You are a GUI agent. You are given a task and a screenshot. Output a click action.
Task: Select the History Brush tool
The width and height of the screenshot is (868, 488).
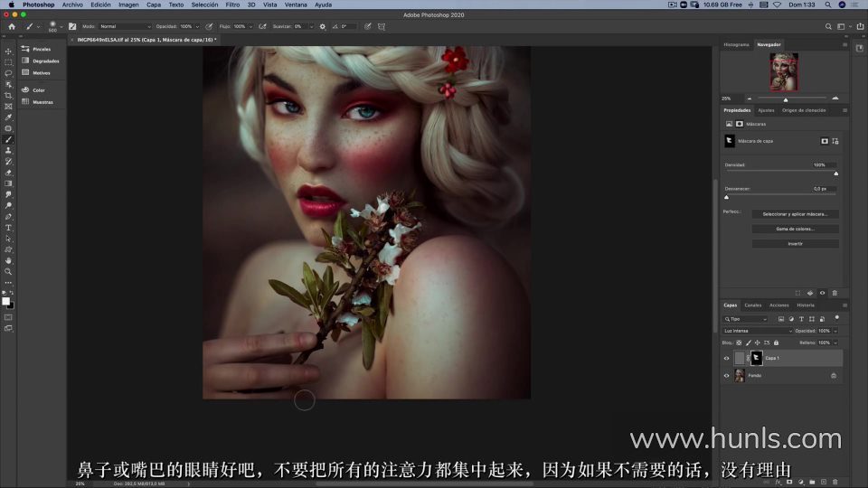pos(8,162)
